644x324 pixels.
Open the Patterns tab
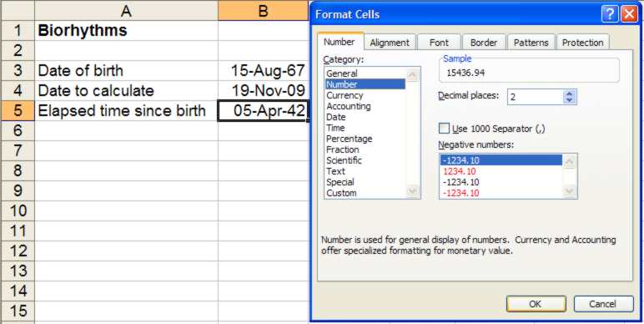point(531,43)
